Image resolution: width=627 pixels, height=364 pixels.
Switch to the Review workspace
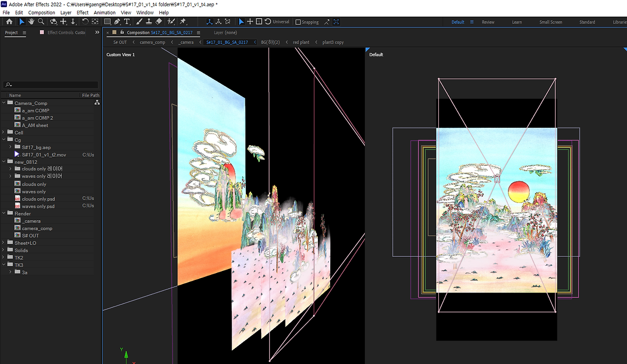tap(488, 22)
